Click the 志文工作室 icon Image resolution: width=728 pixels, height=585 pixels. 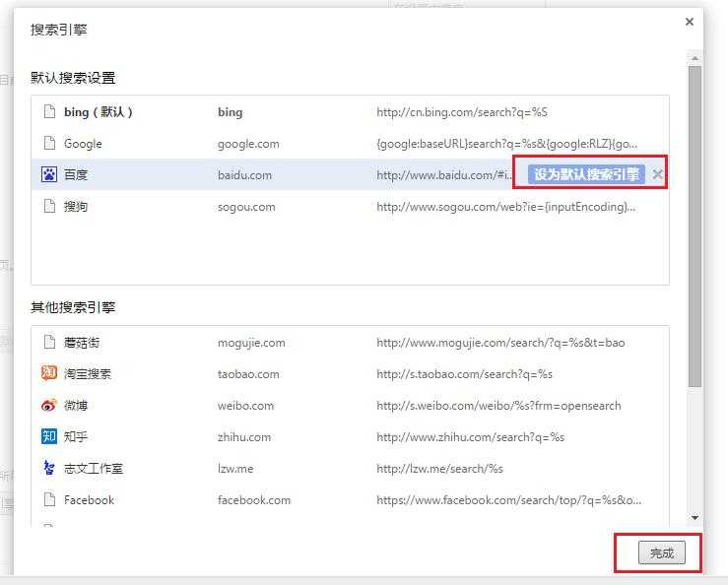pos(49,468)
